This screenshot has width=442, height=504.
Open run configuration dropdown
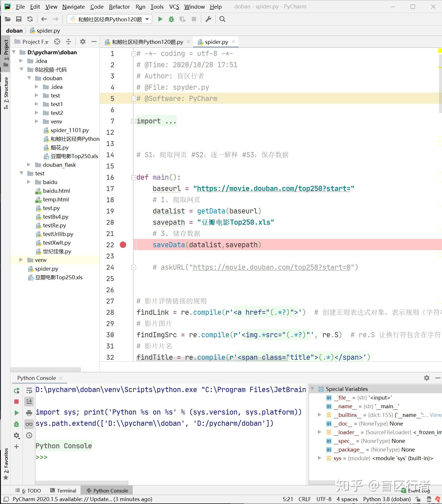click(110, 19)
